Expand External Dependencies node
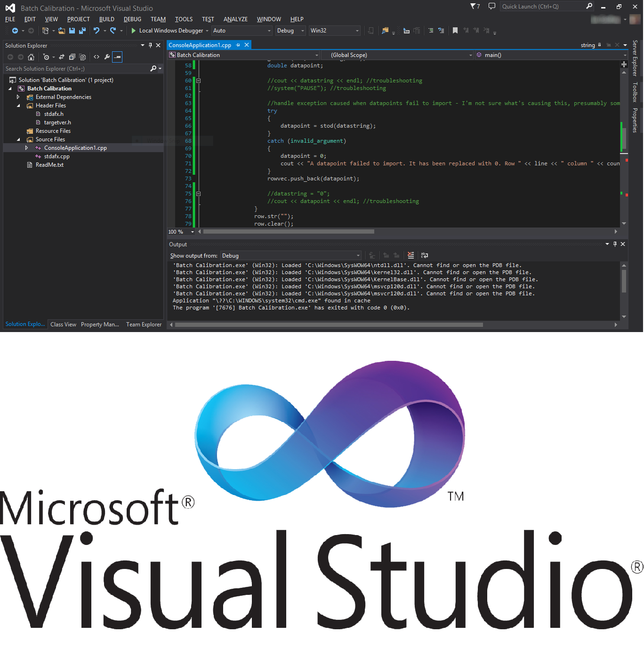 (18, 97)
